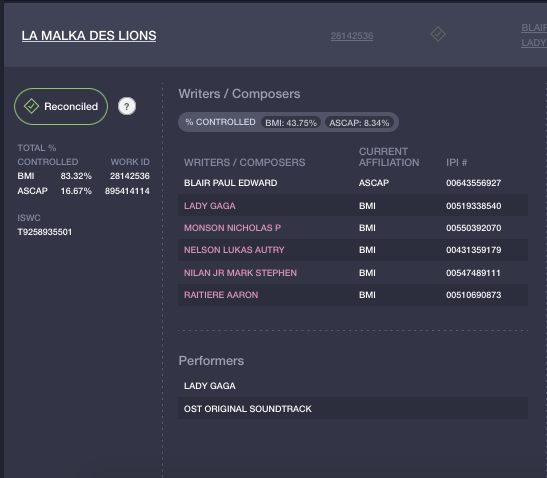Image resolution: width=547 pixels, height=478 pixels.
Task: Select the ISWC value T9258935501
Action: [45, 232]
